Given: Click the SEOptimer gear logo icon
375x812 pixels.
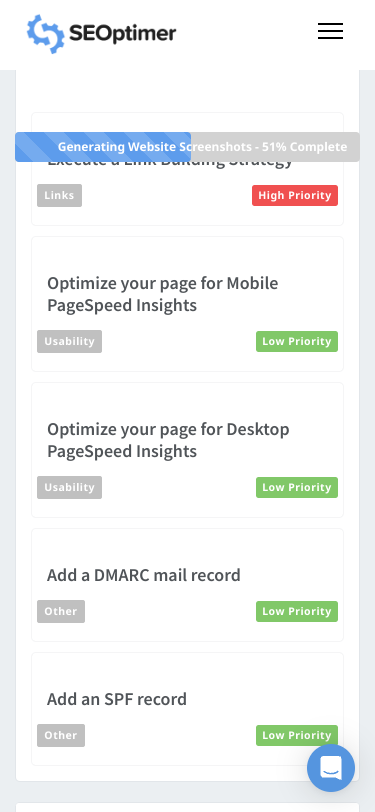Looking at the screenshot, I should 46,34.
